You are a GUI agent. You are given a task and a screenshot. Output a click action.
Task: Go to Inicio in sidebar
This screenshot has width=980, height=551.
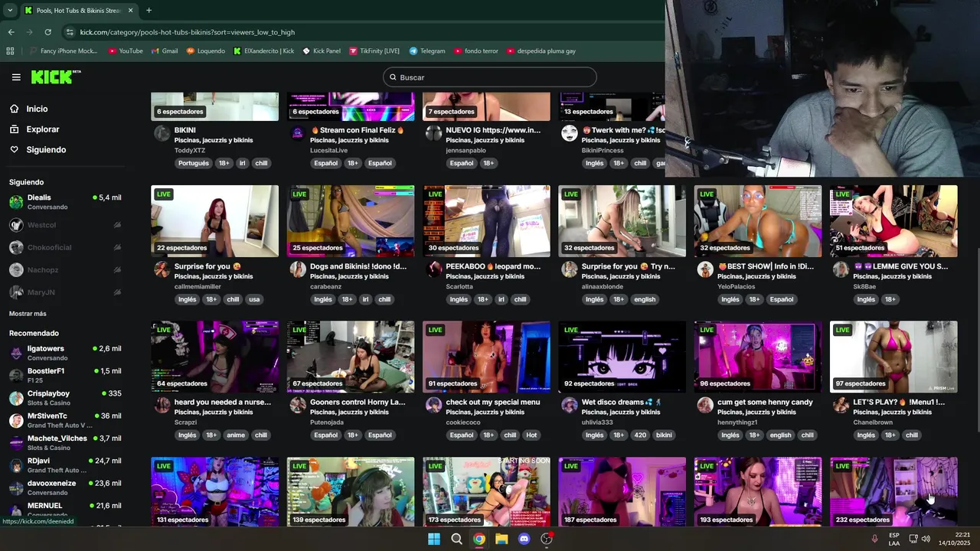(x=37, y=109)
